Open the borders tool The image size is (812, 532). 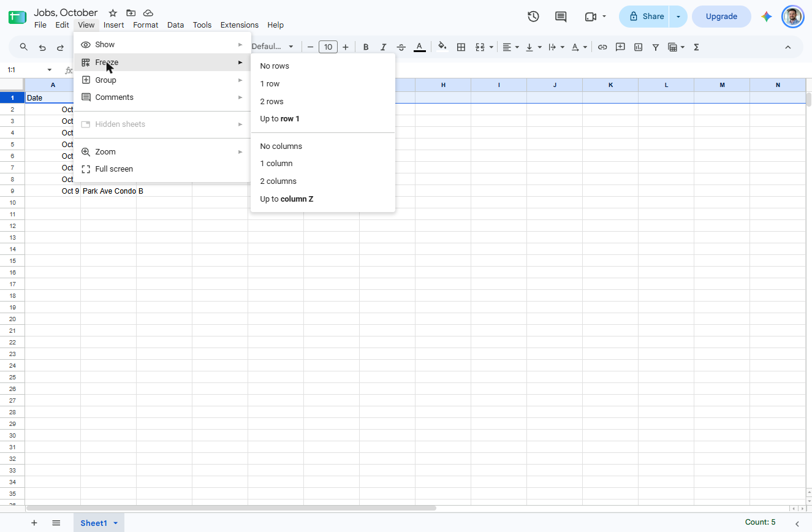click(x=461, y=47)
